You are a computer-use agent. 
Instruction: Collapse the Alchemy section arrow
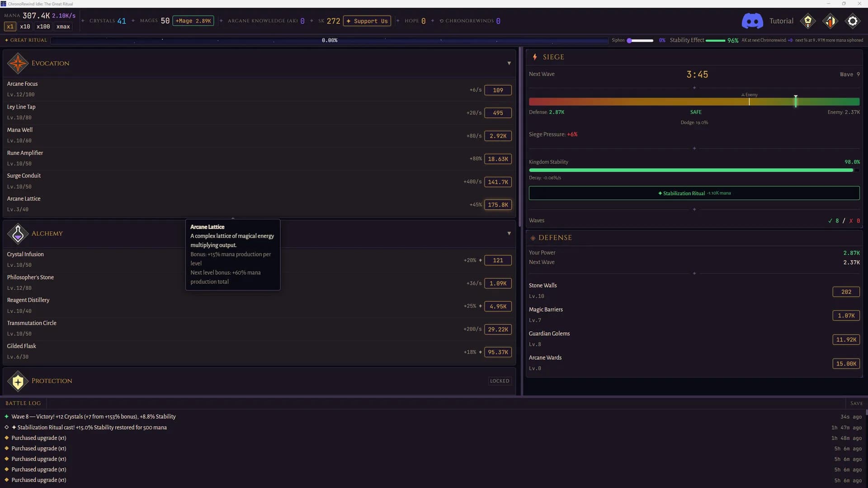pyautogui.click(x=509, y=234)
